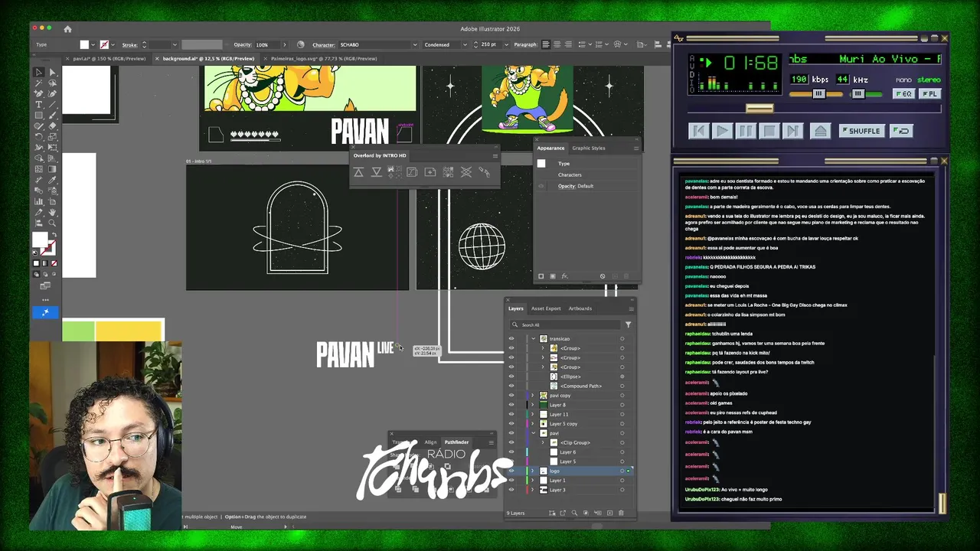Select the Lasso tool
Image resolution: width=980 pixels, height=551 pixels.
coord(53,83)
